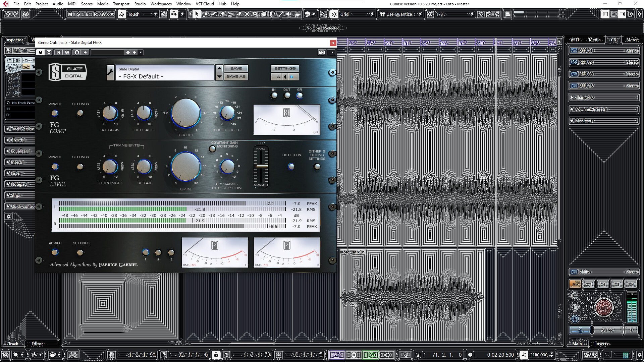This screenshot has width=644, height=362.
Task: Click DITHER & CEILING SETTINGS knob button
Action: pos(317,167)
